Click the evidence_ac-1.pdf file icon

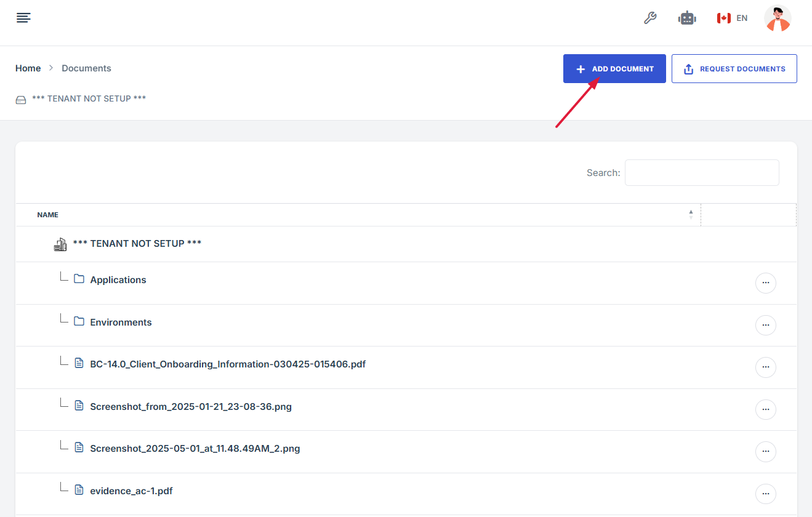click(79, 491)
